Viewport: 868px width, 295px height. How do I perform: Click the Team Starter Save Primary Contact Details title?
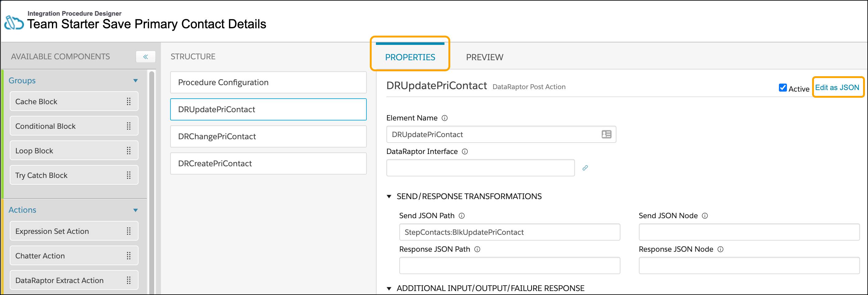pyautogui.click(x=147, y=24)
